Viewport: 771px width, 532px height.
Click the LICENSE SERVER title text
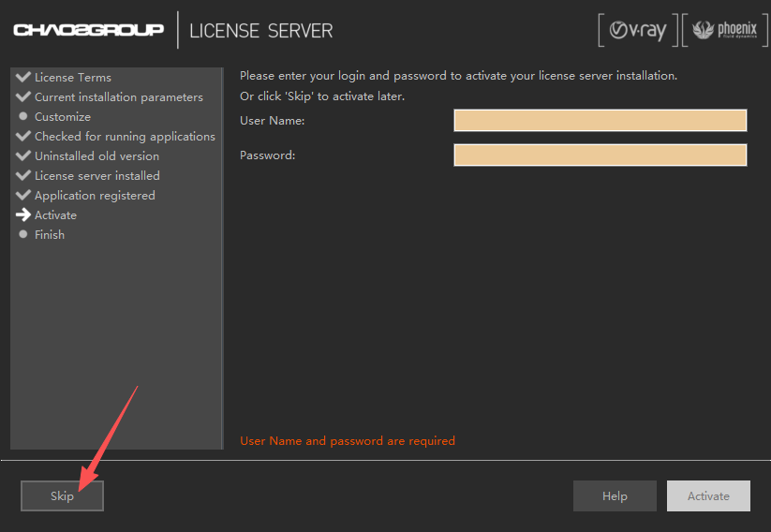click(261, 31)
